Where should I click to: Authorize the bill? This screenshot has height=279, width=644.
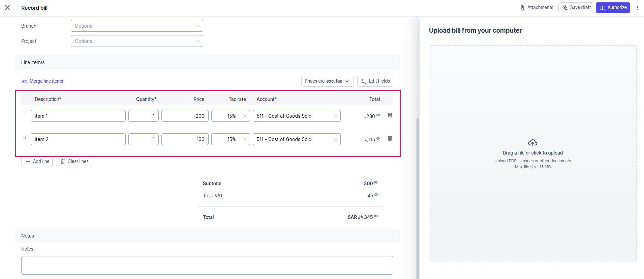tap(613, 7)
